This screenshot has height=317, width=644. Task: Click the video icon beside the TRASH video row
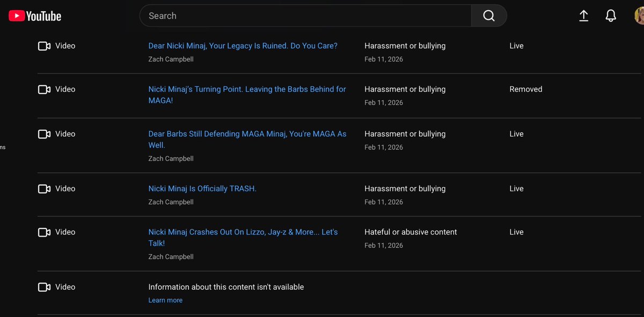click(44, 188)
